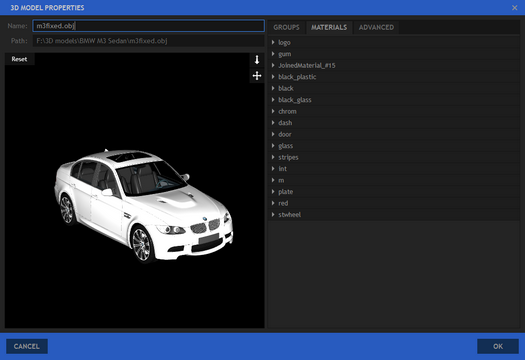
Task: Click the BMW car preview
Action: [144, 205]
